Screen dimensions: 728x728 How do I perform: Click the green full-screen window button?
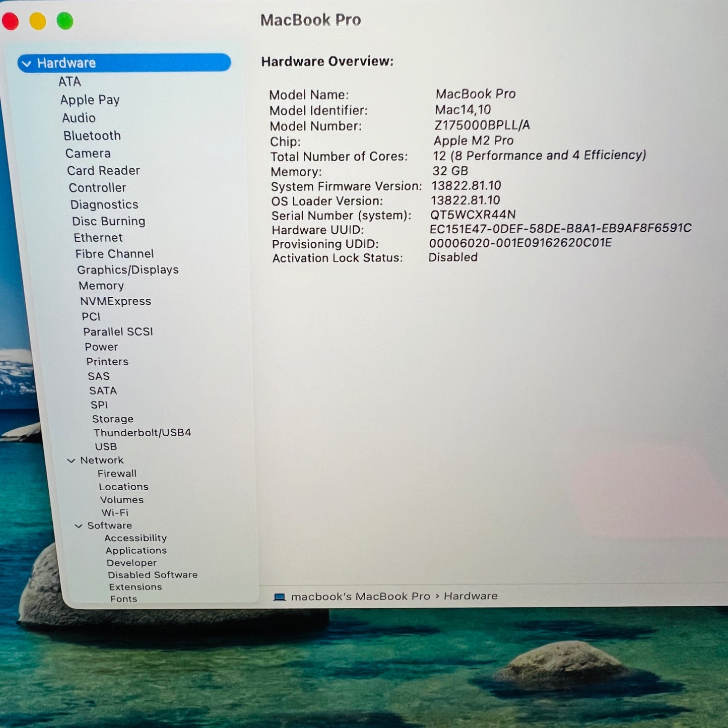click(65, 21)
